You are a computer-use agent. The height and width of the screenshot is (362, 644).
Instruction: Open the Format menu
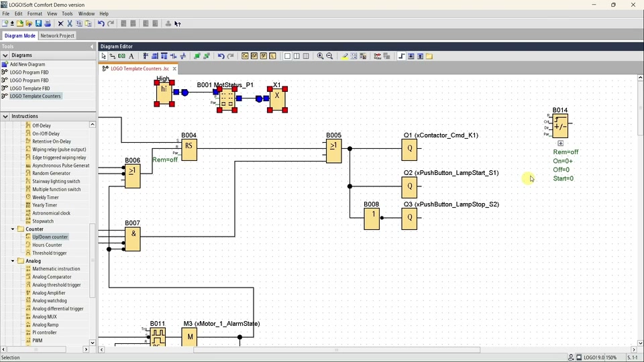pos(34,13)
